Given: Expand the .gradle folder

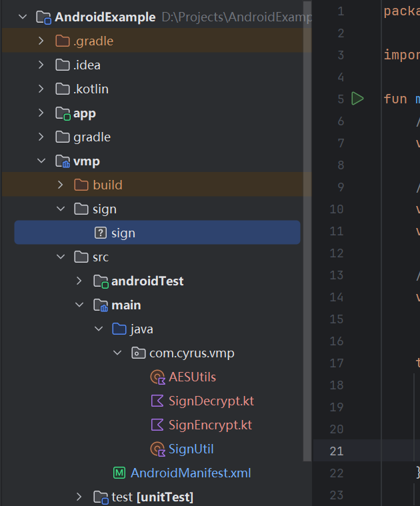Looking at the screenshot, I should (x=41, y=41).
